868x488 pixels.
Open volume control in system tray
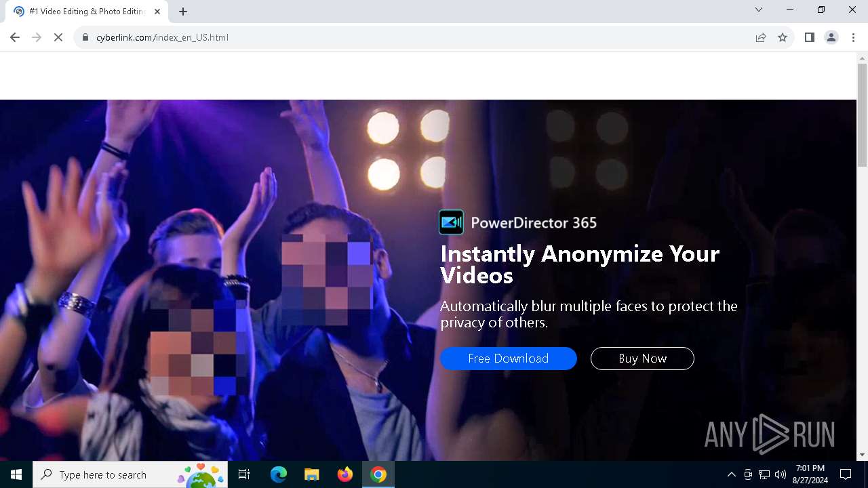pos(781,474)
